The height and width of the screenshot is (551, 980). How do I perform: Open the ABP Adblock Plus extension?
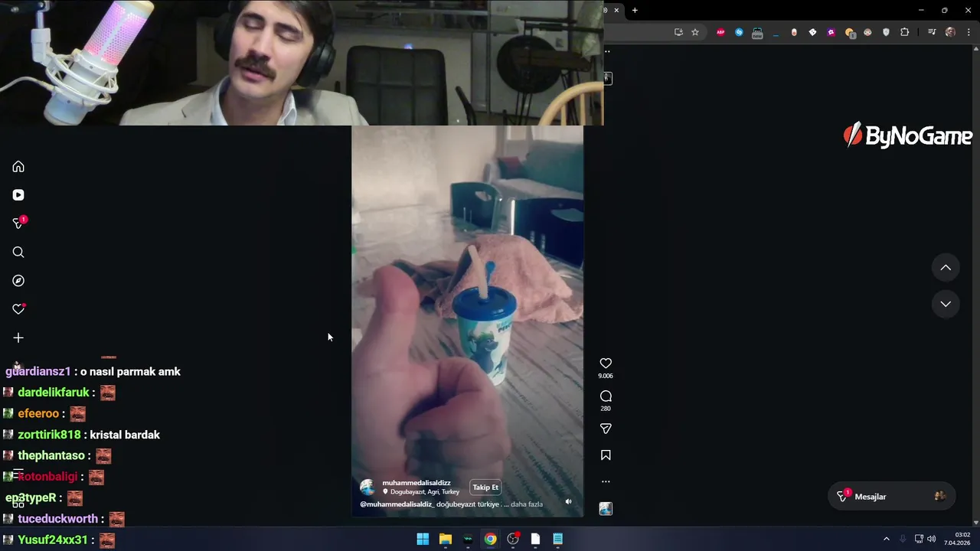coord(720,32)
